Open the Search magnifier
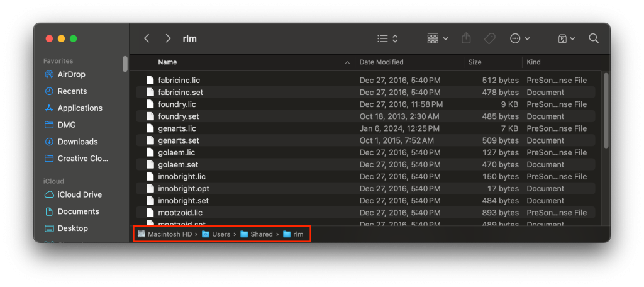 click(x=593, y=38)
